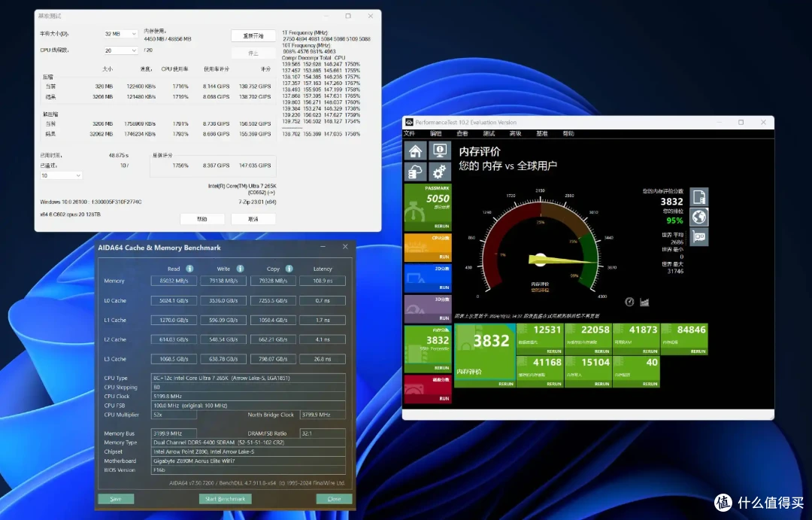The height and width of the screenshot is (520, 812).
Task: Open the 测试 menu in PerformanceTest
Action: coord(489,133)
